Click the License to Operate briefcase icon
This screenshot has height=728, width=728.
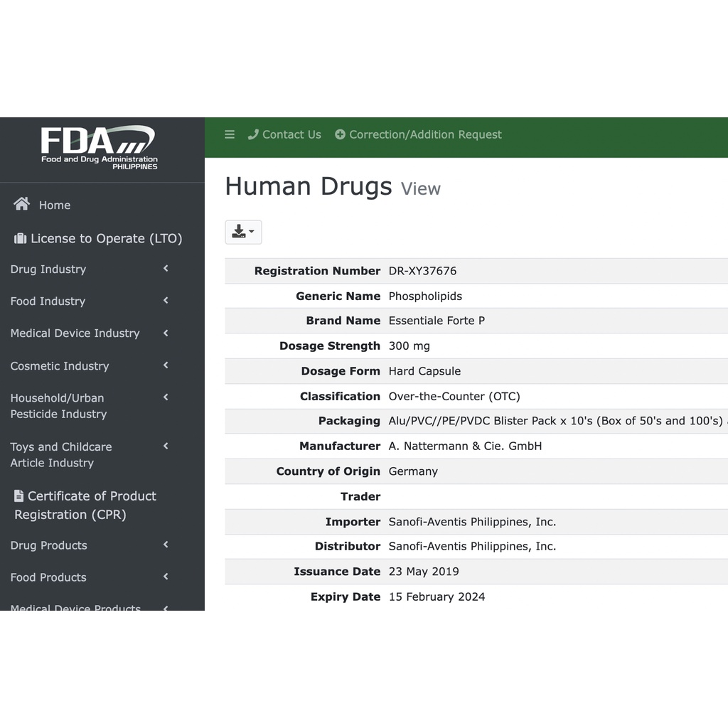tap(20, 239)
